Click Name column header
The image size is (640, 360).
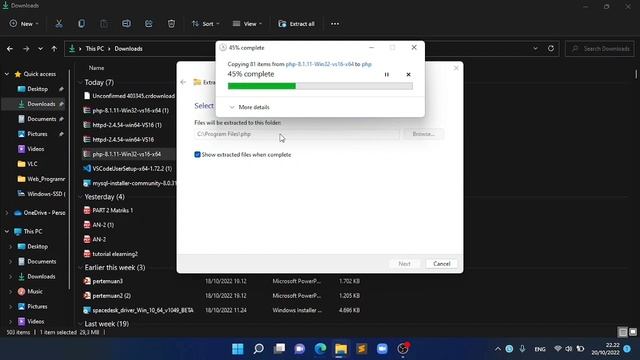tap(97, 68)
